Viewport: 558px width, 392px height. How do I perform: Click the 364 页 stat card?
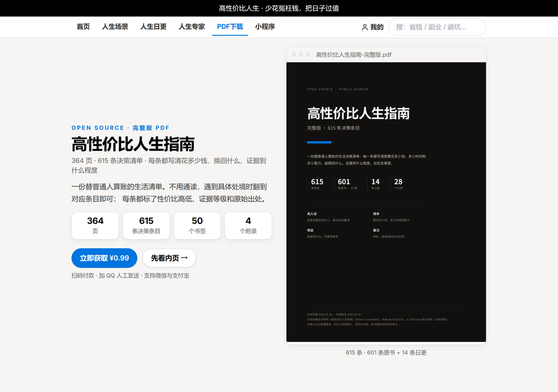coord(95,225)
